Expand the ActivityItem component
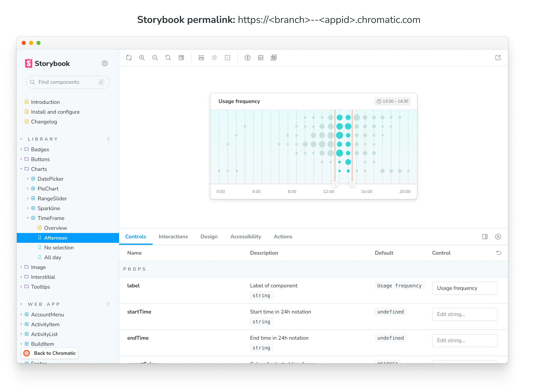This screenshot has height=392, width=541. pos(45,324)
